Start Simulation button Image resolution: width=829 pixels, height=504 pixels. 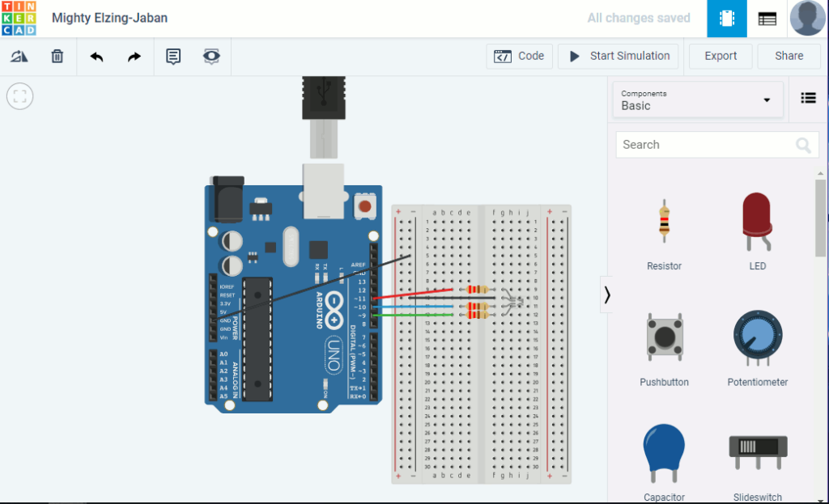tap(618, 56)
